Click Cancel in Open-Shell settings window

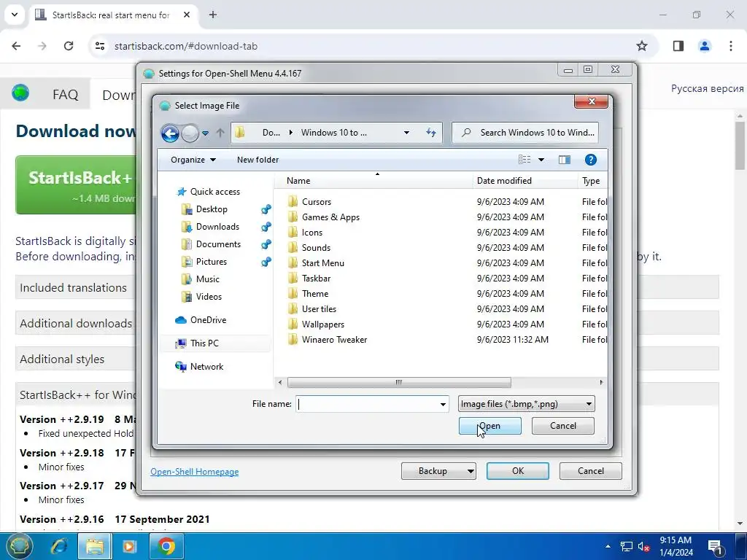tap(590, 471)
